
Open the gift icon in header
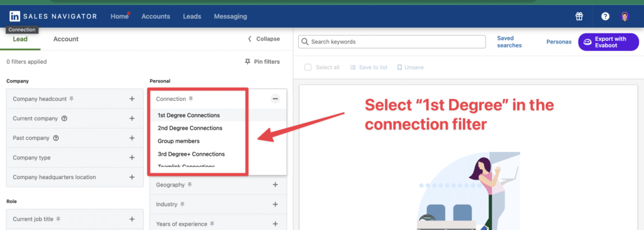click(579, 16)
